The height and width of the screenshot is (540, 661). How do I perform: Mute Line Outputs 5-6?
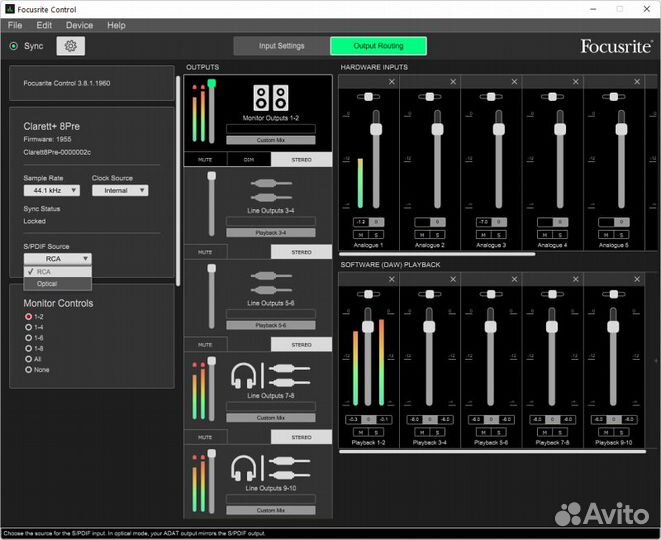click(x=205, y=345)
